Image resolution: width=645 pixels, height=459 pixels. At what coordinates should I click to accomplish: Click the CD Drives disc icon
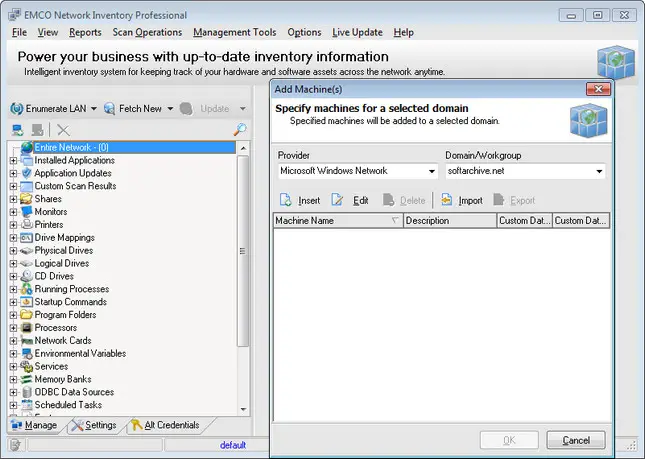26,276
